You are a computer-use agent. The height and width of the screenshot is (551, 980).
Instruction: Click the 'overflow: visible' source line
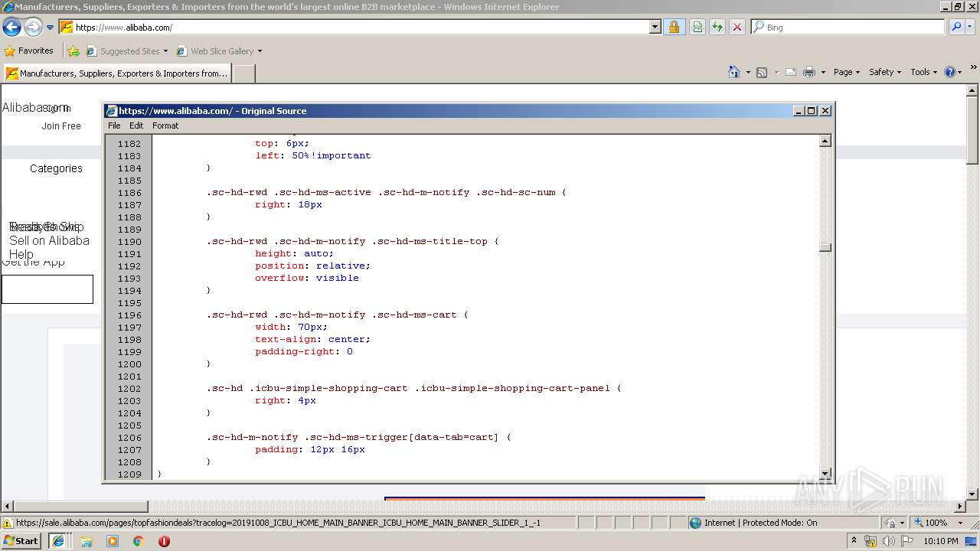point(307,278)
